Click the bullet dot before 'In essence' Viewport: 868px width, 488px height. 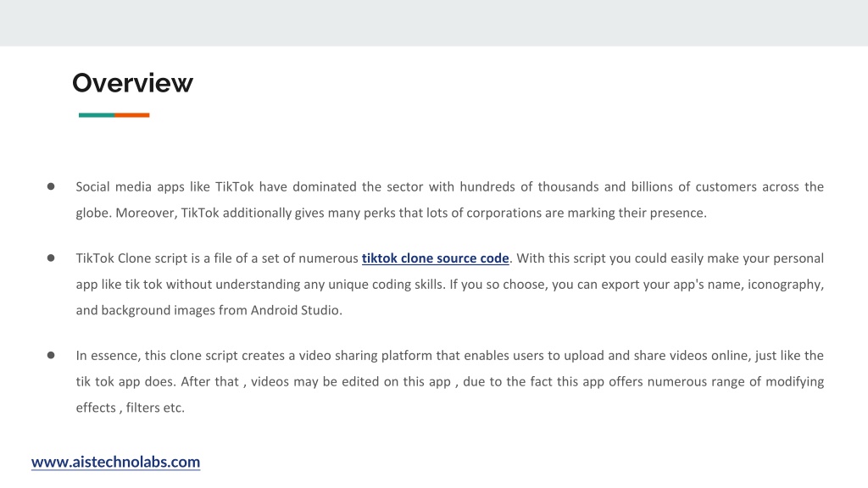coord(51,355)
